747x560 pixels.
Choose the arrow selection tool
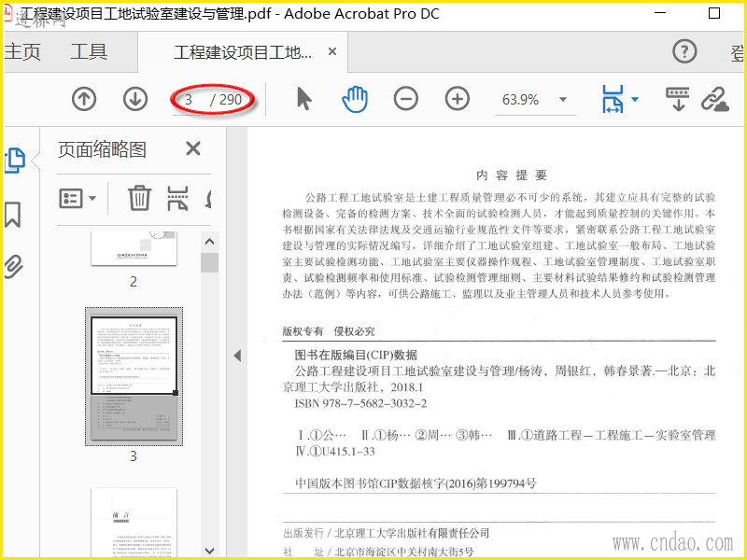[x=303, y=100]
